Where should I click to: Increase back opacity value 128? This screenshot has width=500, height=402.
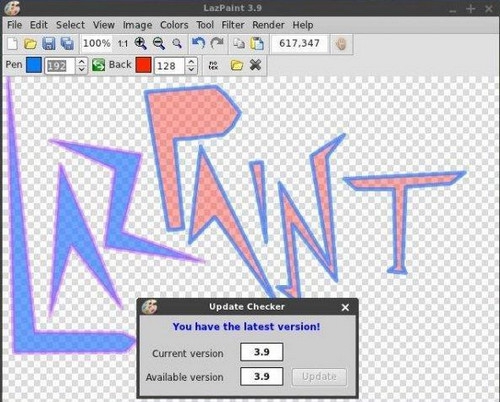point(191,62)
